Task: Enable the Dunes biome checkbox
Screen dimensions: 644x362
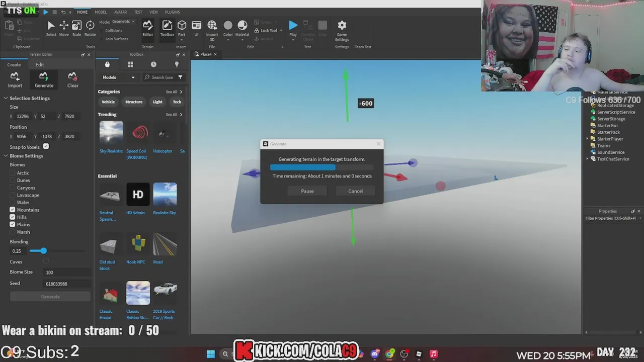Action: [13, 180]
